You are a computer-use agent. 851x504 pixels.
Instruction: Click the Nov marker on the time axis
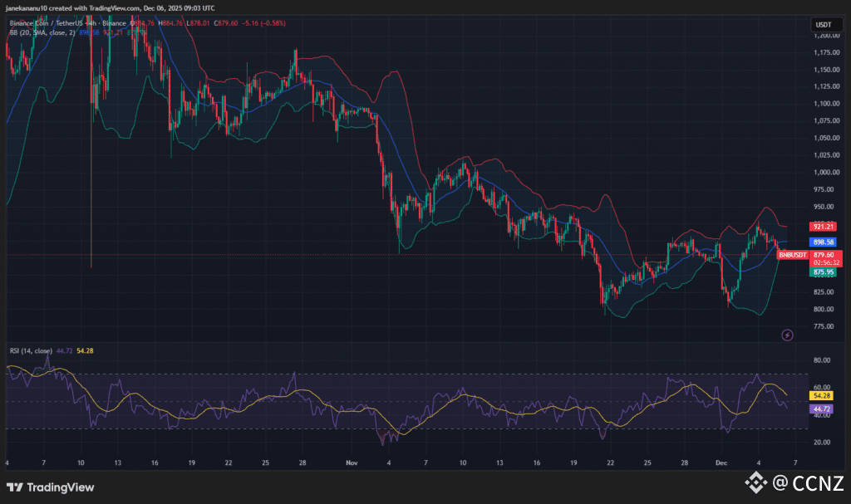tap(351, 462)
